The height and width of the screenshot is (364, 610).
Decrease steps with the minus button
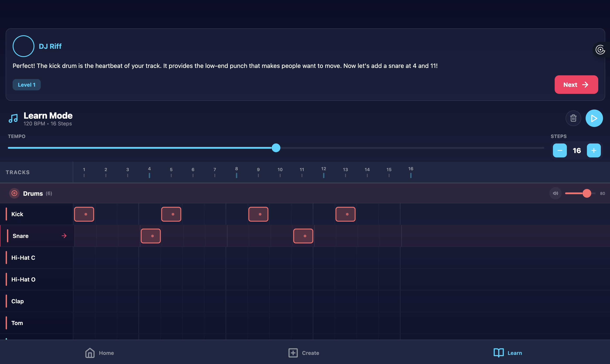(559, 150)
